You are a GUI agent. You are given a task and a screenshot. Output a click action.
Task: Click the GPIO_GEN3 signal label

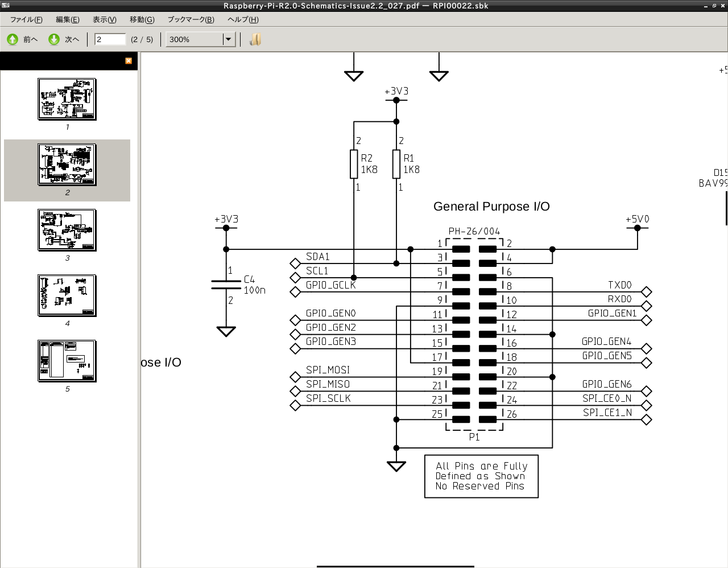(330, 341)
